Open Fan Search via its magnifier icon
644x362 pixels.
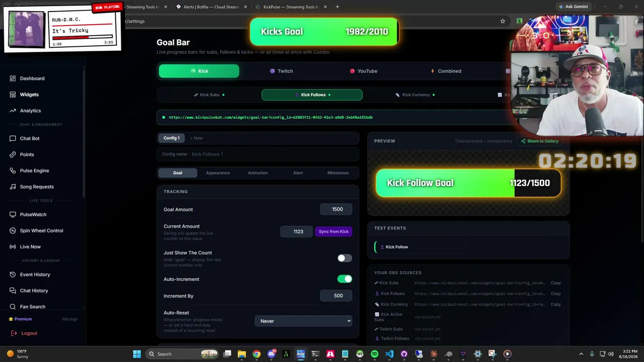click(13, 307)
